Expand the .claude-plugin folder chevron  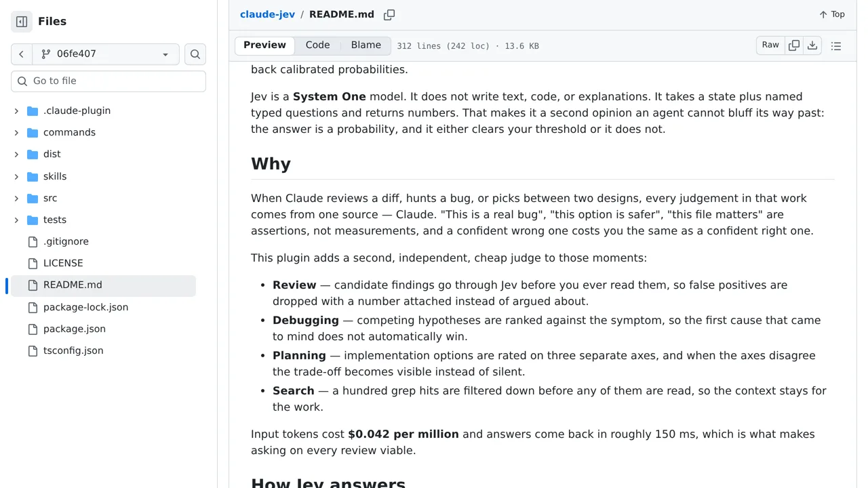pyautogui.click(x=16, y=110)
